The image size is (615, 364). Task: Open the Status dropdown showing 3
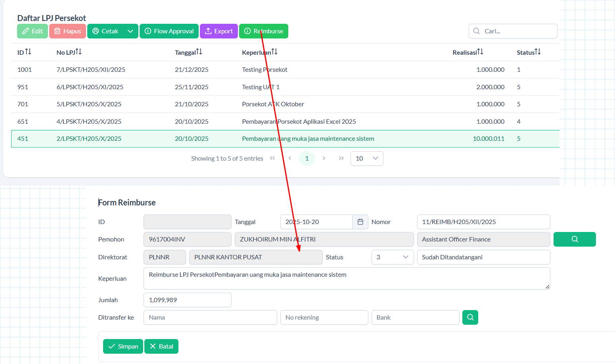(392, 257)
